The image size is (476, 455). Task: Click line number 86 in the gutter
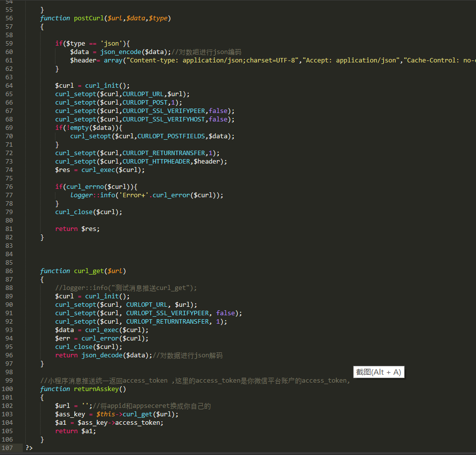coord(9,271)
